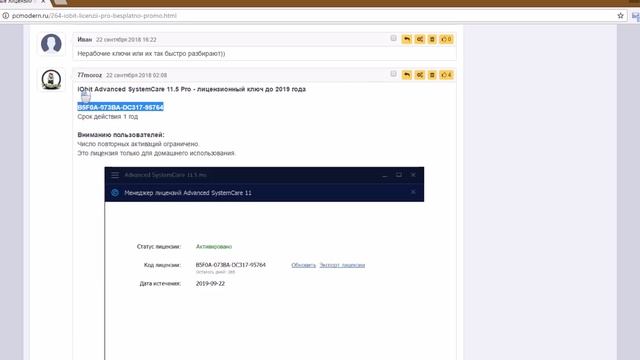Click the username Иван
The image size is (640, 360).
[x=84, y=40]
